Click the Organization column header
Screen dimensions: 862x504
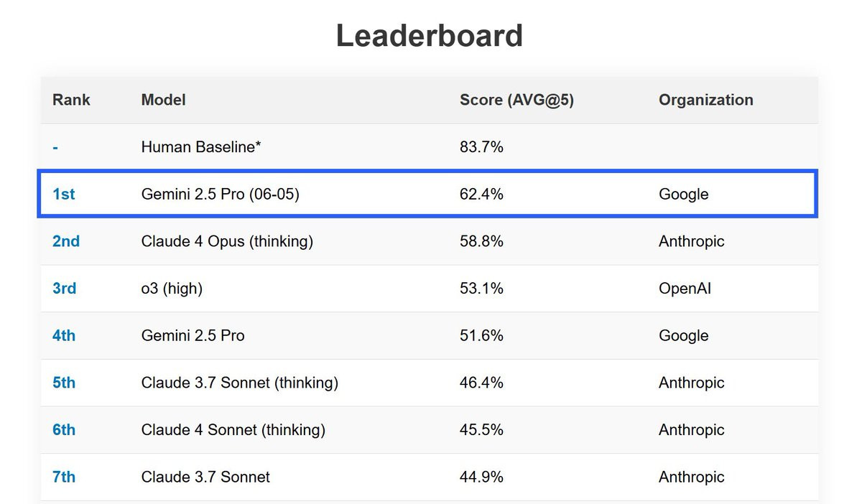pos(705,100)
